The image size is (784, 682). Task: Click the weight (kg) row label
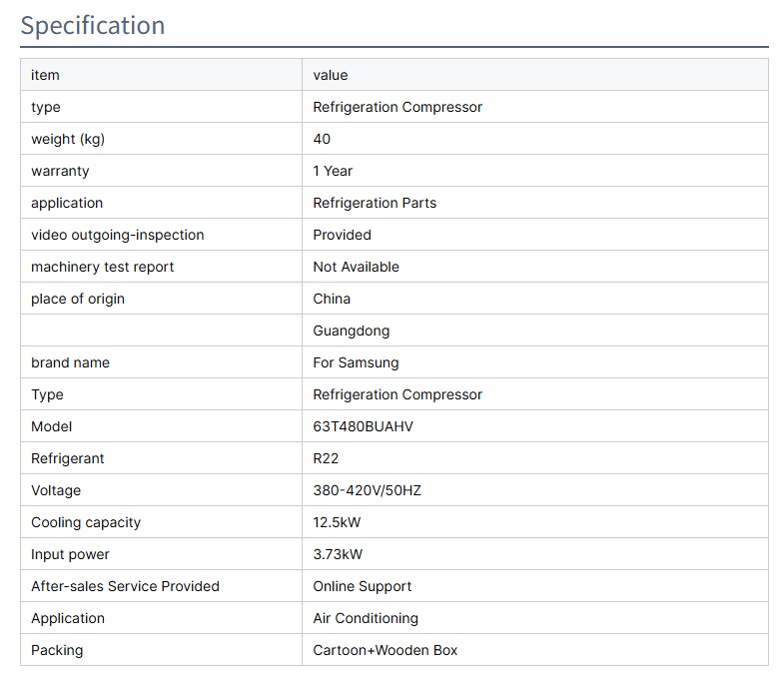click(68, 139)
